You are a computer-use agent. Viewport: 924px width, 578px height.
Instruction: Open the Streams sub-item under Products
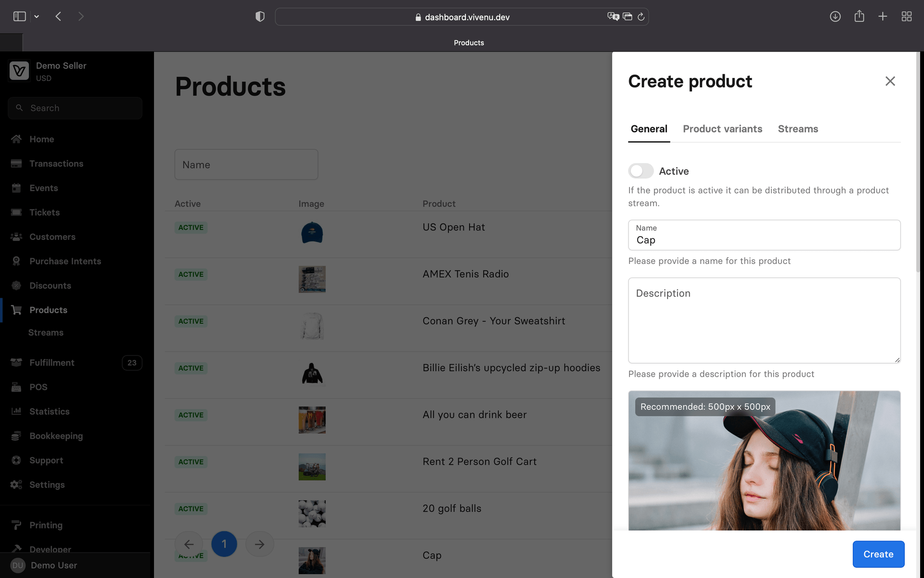46,333
